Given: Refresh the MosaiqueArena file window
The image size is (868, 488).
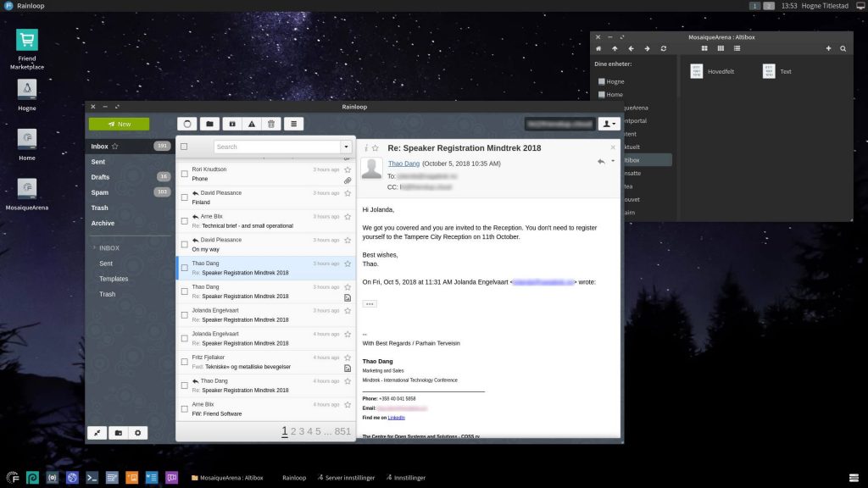Looking at the screenshot, I should coord(663,48).
